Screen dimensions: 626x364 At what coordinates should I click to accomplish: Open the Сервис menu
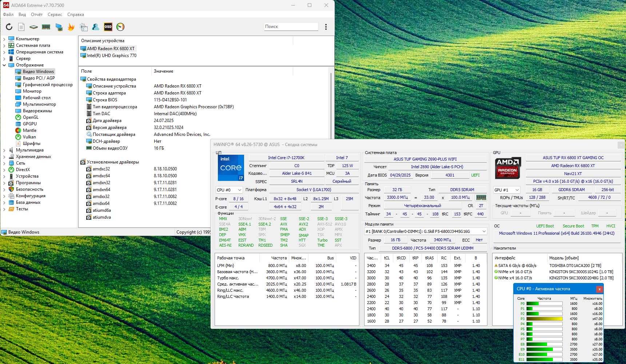(55, 15)
